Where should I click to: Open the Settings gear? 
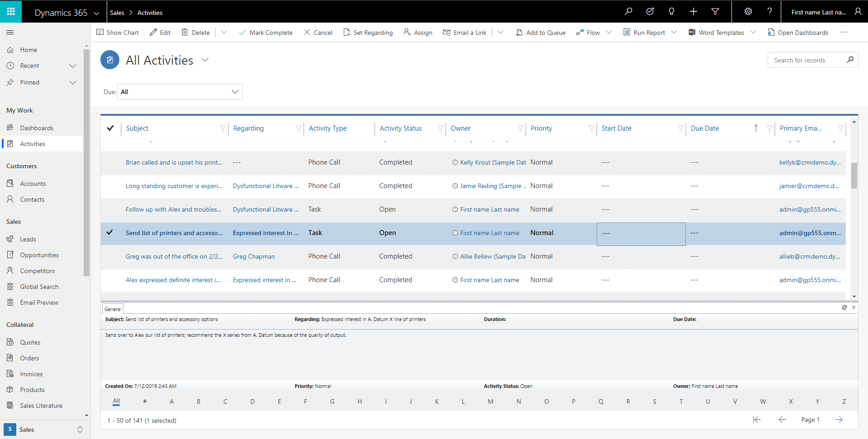748,11
